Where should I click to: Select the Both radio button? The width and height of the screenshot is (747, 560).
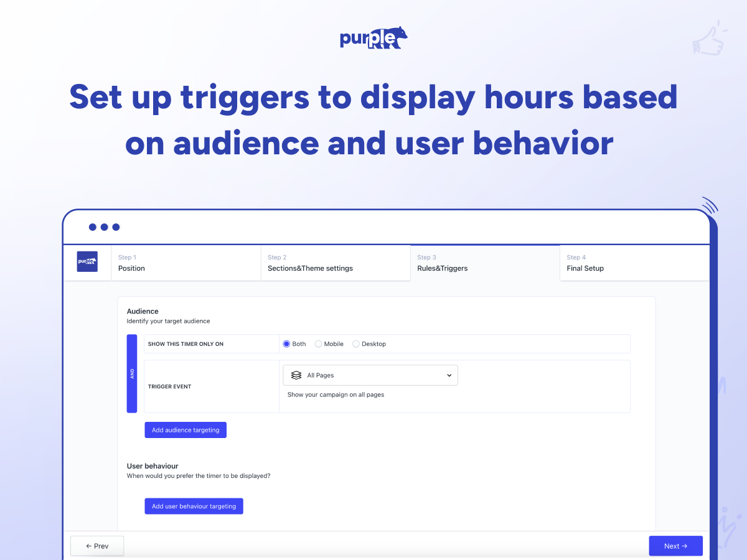coord(286,343)
